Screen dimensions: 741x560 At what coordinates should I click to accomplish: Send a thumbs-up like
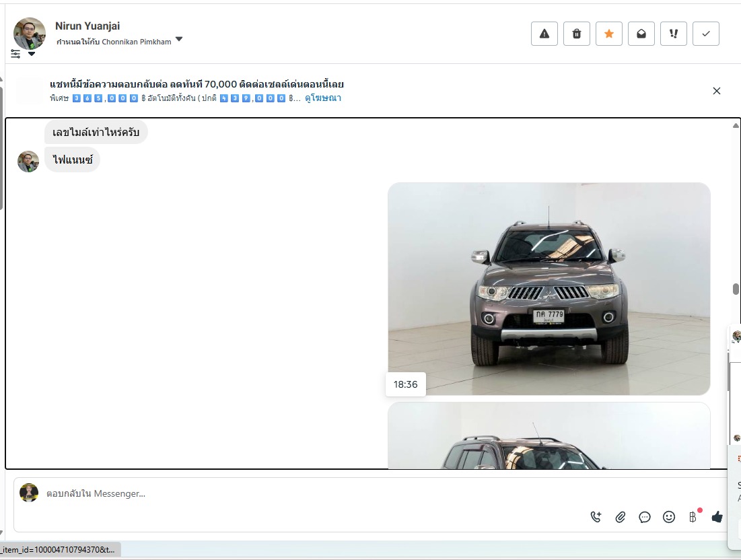[717, 517]
